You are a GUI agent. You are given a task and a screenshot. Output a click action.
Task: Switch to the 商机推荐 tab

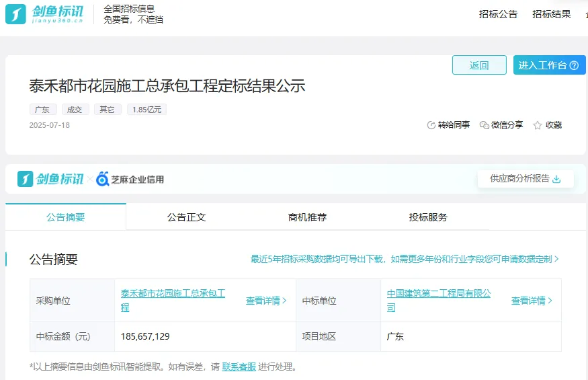tap(307, 217)
